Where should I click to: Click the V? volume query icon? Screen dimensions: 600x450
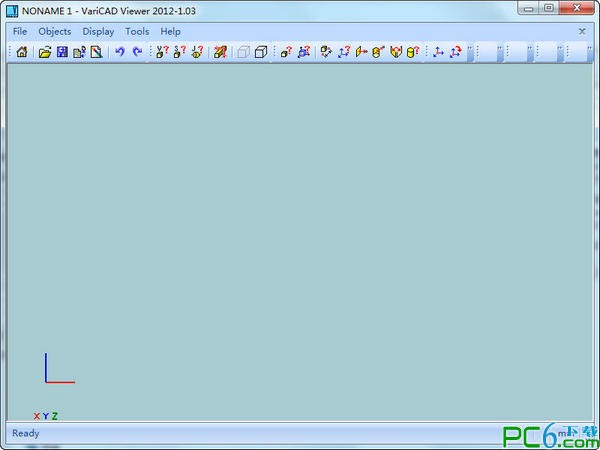pyautogui.click(x=162, y=52)
